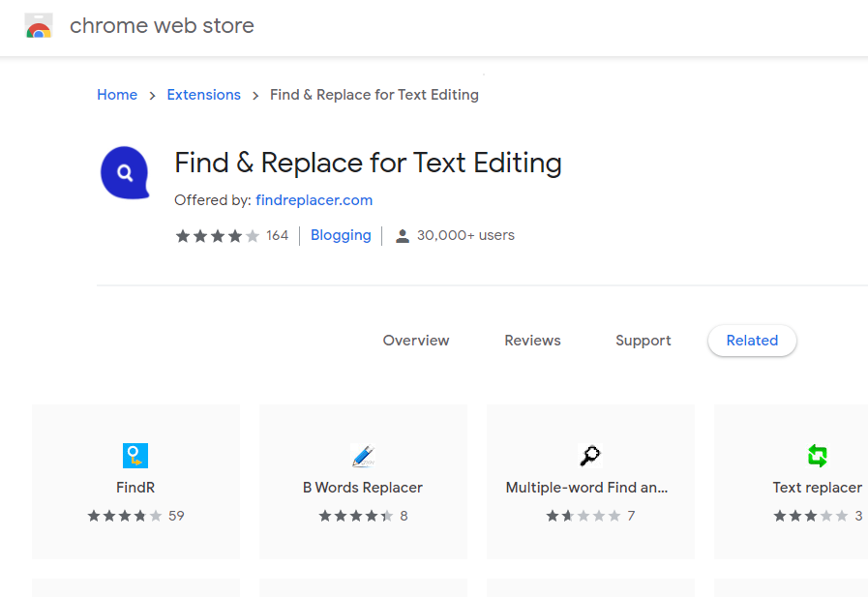Click the FindR star rating
This screenshot has height=597, width=868.
125,517
